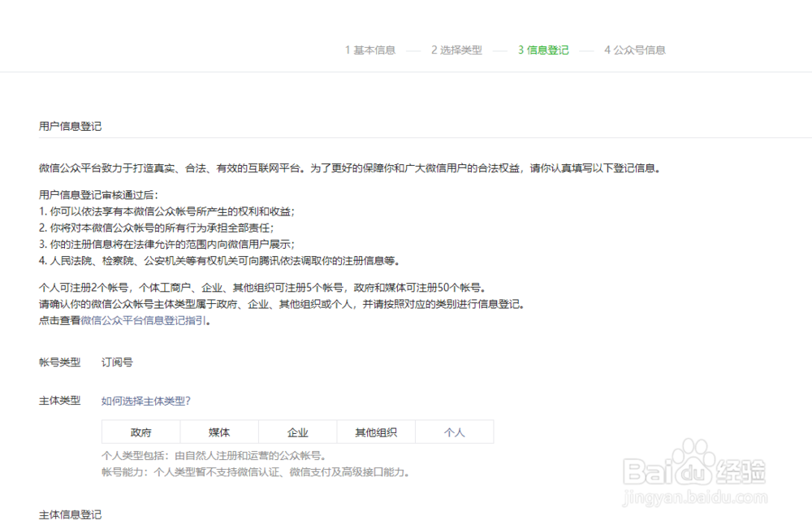This screenshot has width=812, height=525.
Task: Click the 订阅号 account type value
Action: (117, 362)
